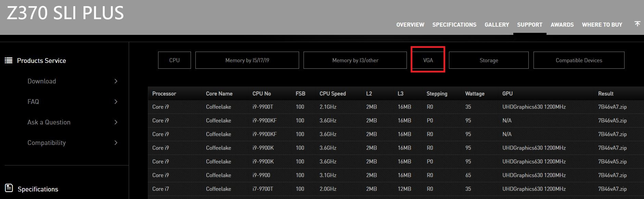
Task: Go to the Awards tab
Action: click(562, 25)
